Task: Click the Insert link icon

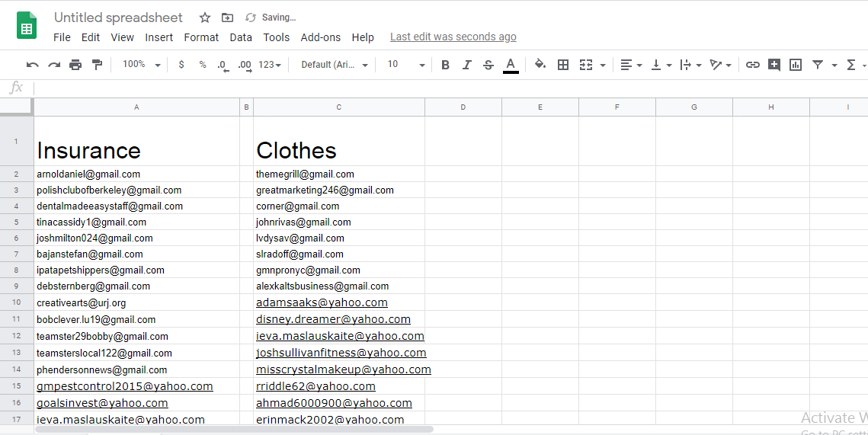Action: tap(752, 66)
